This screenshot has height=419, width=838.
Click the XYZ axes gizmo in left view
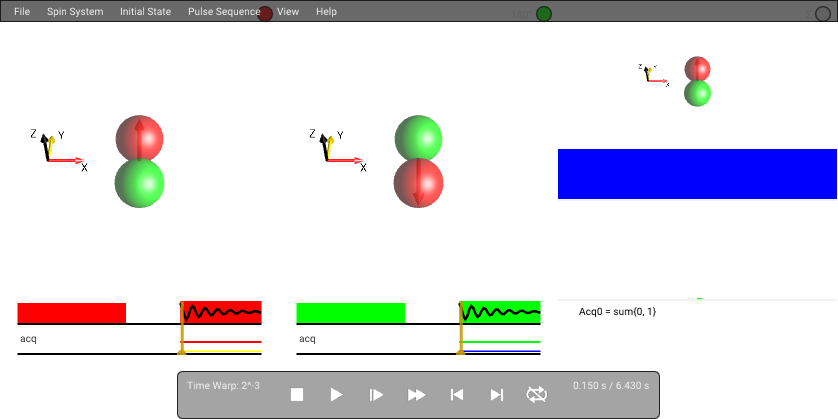pyautogui.click(x=59, y=150)
